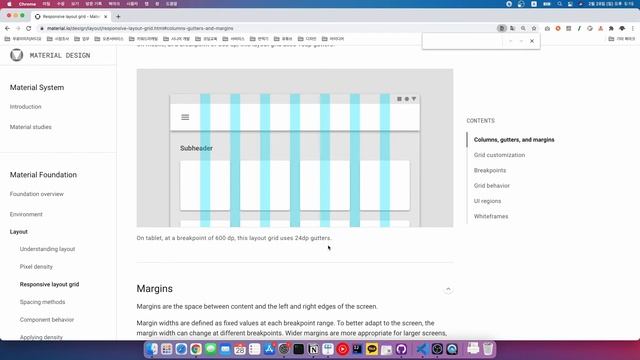Open the hamburger menu in tablet mockup
640x360 pixels.
(185, 117)
